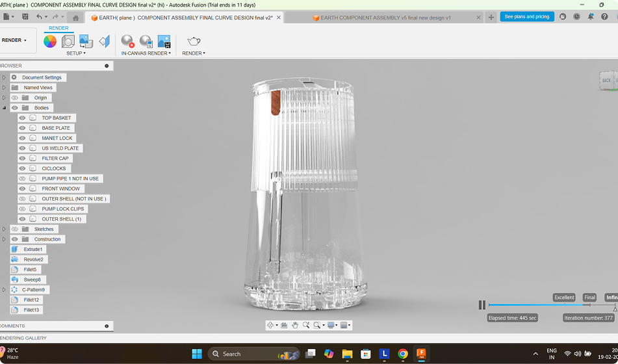Viewport: 618px width, 364px height.
Task: Open Display Settings monitor icon
Action: click(x=331, y=325)
